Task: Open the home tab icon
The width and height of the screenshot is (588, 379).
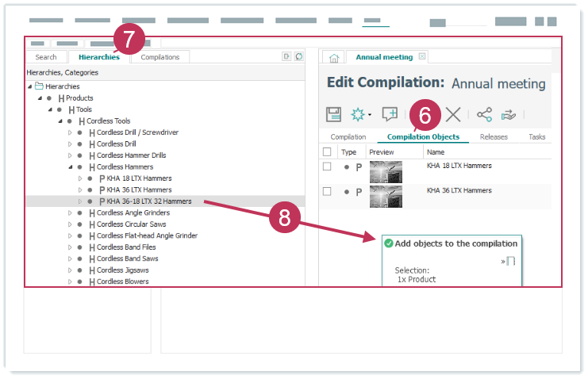Action: [334, 58]
